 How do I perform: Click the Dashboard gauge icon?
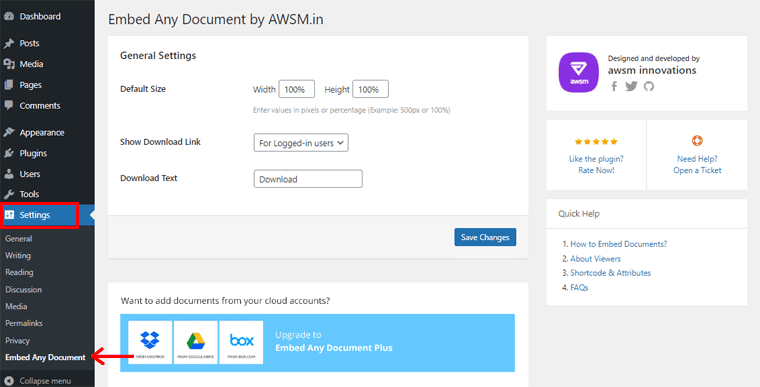[x=9, y=16]
